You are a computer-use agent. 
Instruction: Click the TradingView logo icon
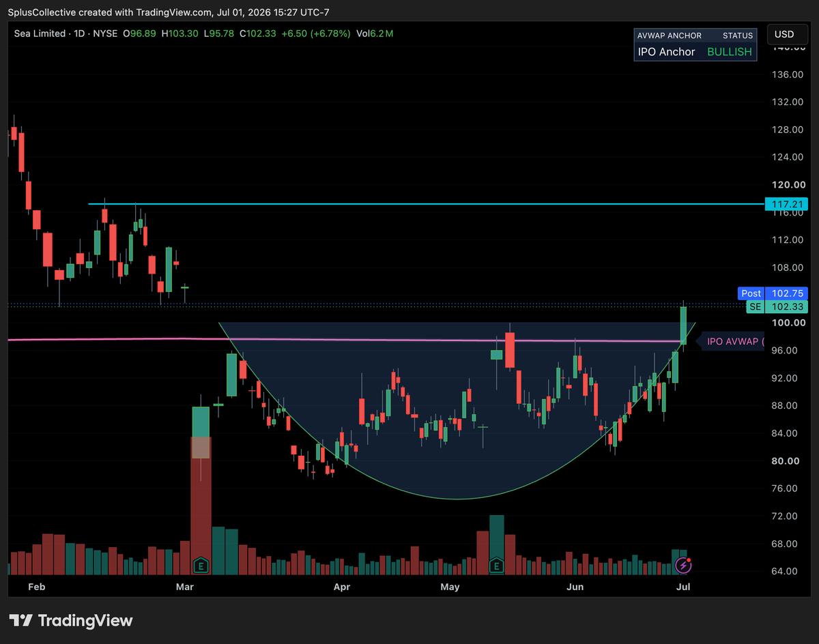pyautogui.click(x=21, y=620)
